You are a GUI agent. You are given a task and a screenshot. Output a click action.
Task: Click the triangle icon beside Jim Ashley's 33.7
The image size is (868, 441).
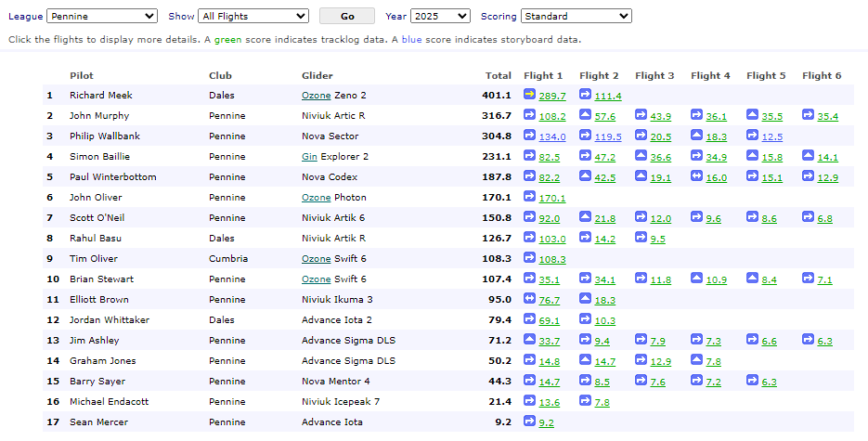tap(529, 340)
